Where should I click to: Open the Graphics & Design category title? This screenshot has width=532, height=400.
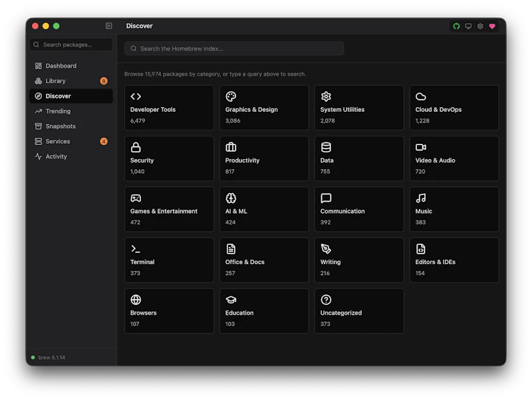(251, 110)
